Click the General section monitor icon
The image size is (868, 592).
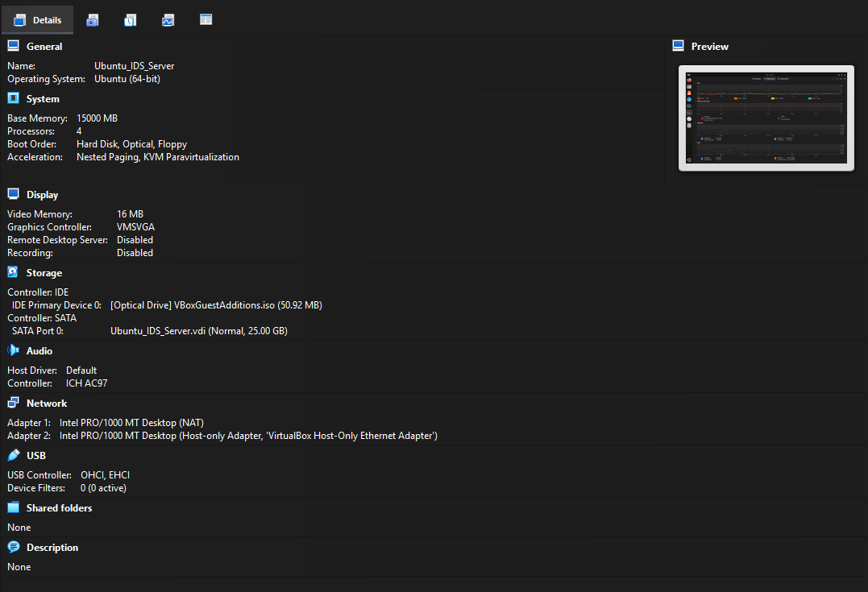pos(13,46)
